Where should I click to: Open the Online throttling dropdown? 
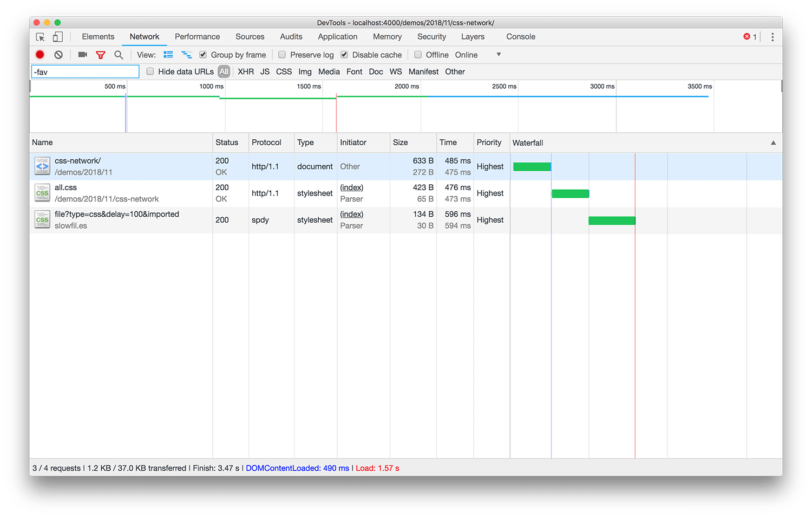click(478, 55)
